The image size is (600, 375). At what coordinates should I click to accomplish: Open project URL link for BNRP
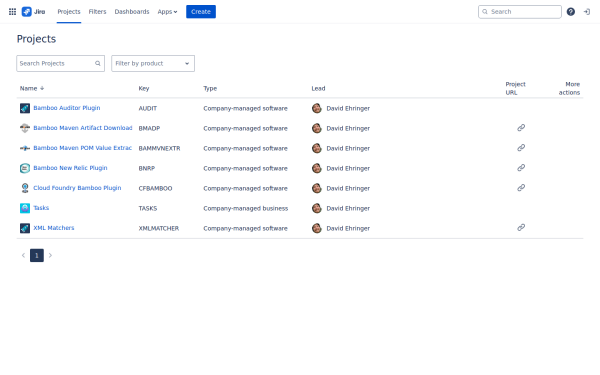[x=521, y=168]
